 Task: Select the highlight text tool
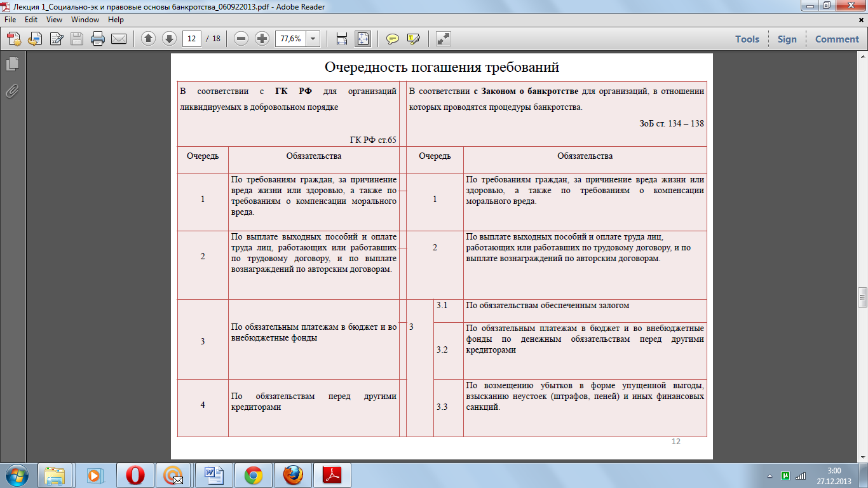tap(414, 39)
